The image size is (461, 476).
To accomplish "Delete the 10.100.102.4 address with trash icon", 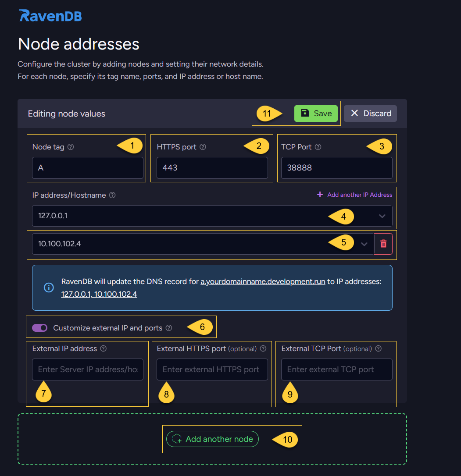I will [x=383, y=244].
